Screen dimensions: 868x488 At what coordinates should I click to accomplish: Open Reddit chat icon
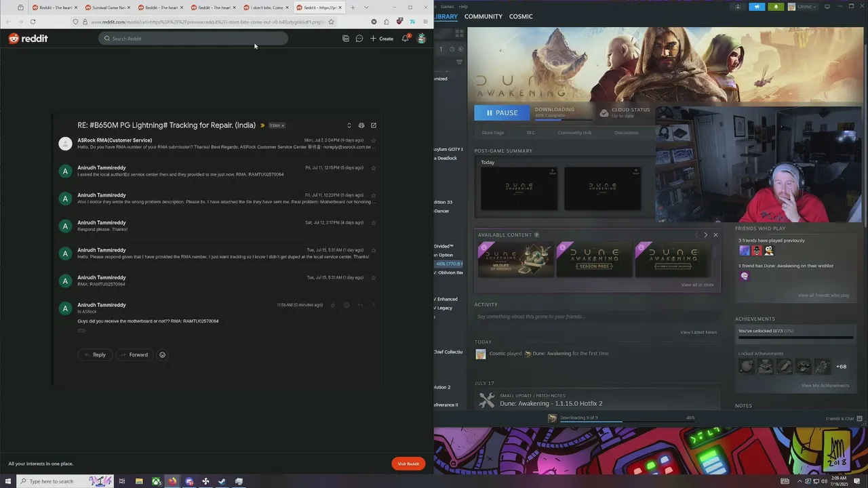pos(359,39)
